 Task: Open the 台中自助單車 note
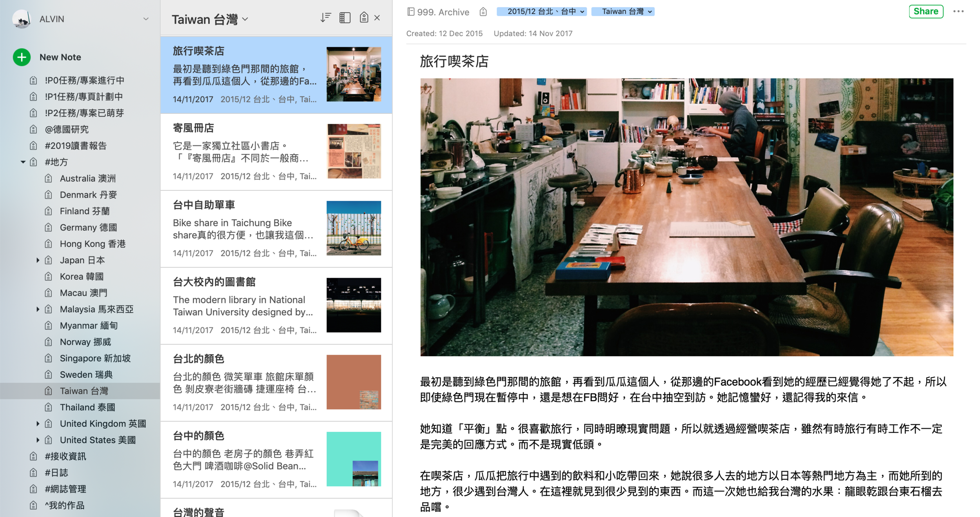[x=276, y=229]
